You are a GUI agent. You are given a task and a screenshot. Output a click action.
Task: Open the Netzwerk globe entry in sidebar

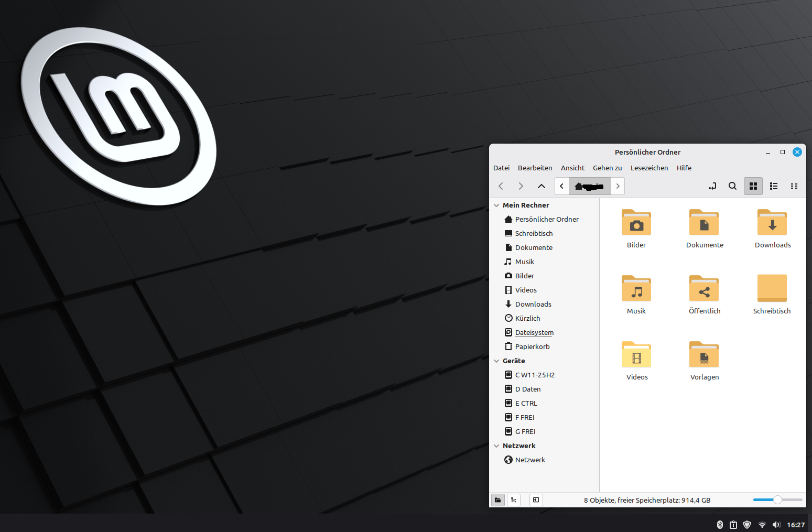[544, 460]
